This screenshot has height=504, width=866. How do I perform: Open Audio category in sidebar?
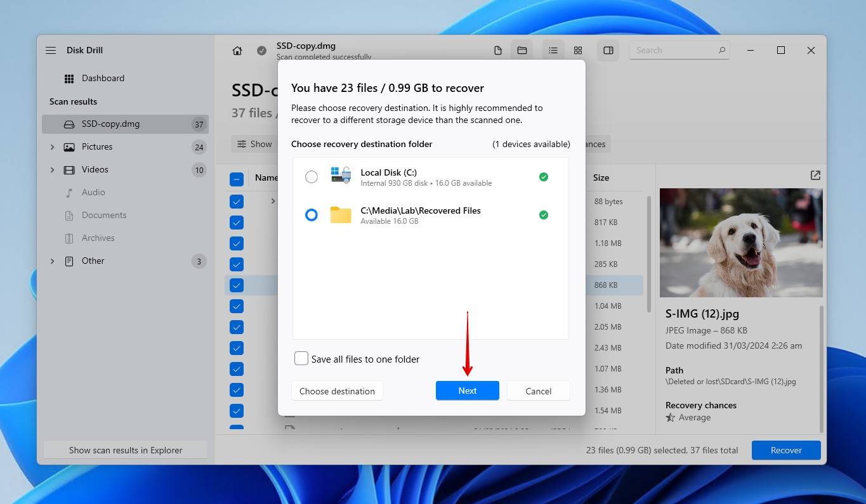click(x=125, y=193)
